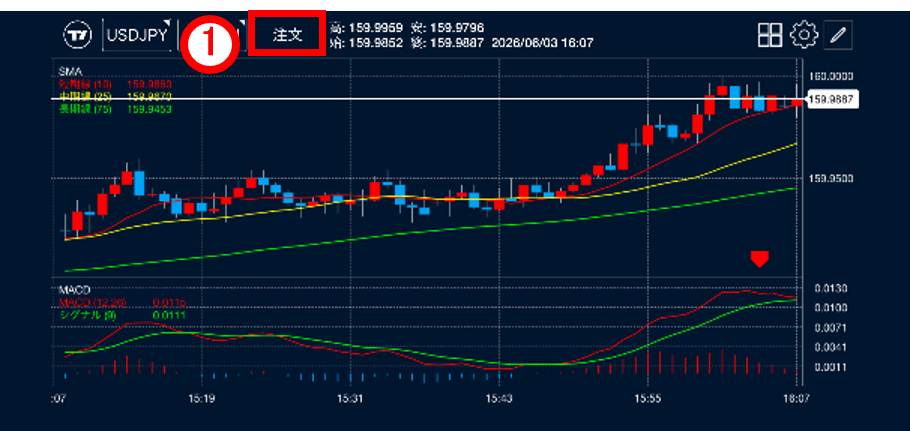The image size is (910, 431).
Task: Click the TradingView logo icon
Action: pyautogui.click(x=77, y=35)
